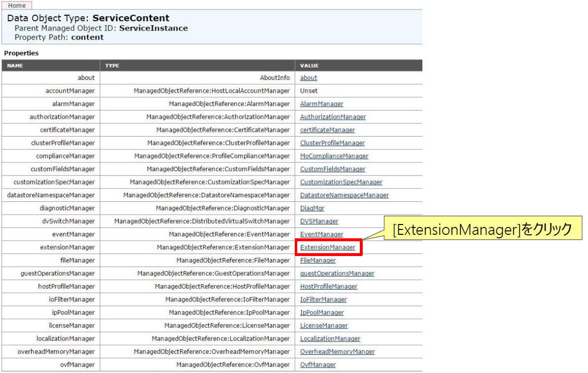Viewport: 588px width, 373px height.
Task: Click the DiagMgr link
Action: [x=312, y=208]
